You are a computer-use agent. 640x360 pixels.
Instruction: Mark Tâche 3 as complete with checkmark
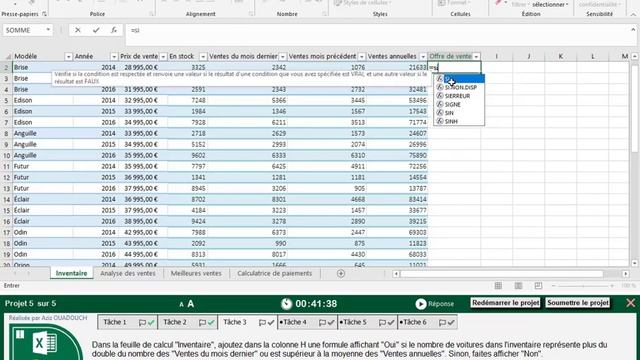271,322
